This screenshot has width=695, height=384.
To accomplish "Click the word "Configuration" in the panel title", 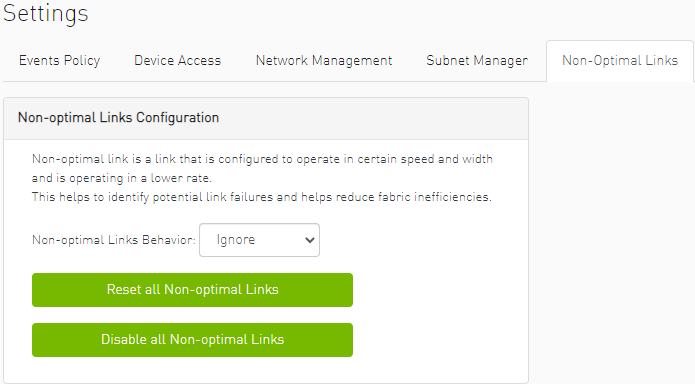I will (x=177, y=118).
